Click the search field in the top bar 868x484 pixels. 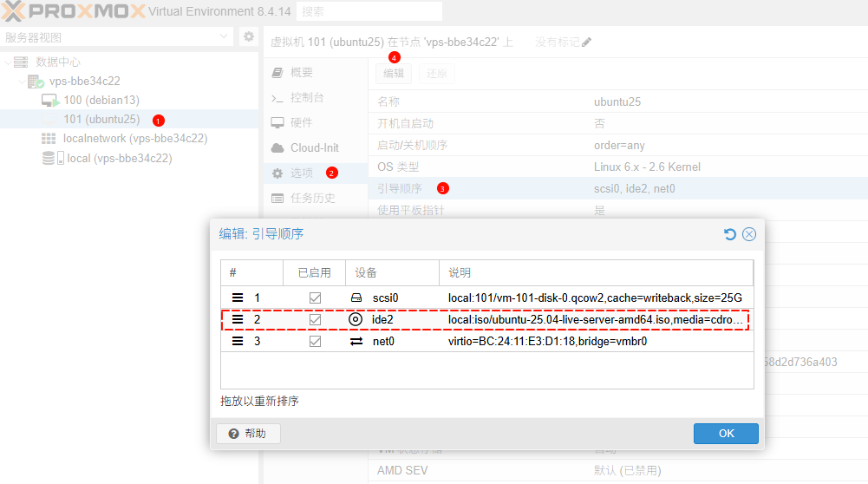[x=369, y=11]
